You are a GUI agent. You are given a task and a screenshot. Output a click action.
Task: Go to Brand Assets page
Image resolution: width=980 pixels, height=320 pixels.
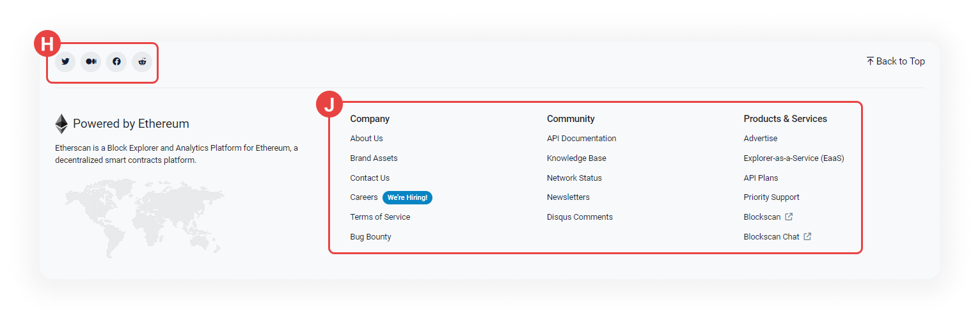coord(374,158)
